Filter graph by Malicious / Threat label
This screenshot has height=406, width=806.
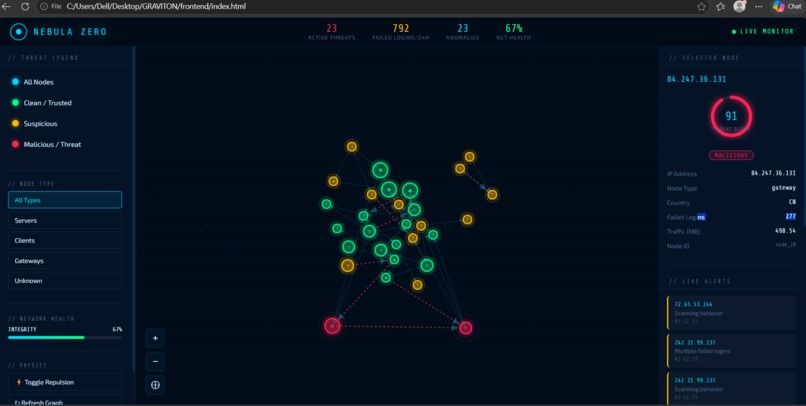coord(52,144)
